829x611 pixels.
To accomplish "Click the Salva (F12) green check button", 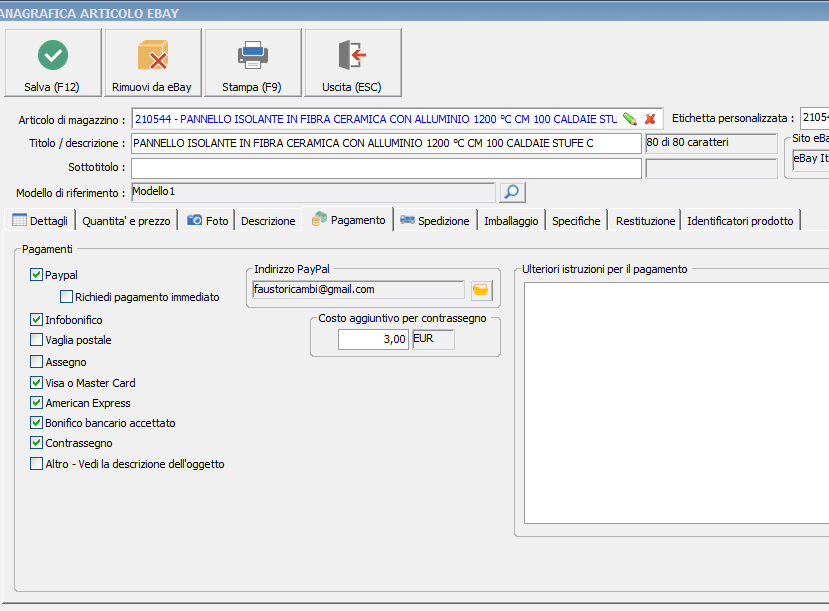I will tap(53, 63).
